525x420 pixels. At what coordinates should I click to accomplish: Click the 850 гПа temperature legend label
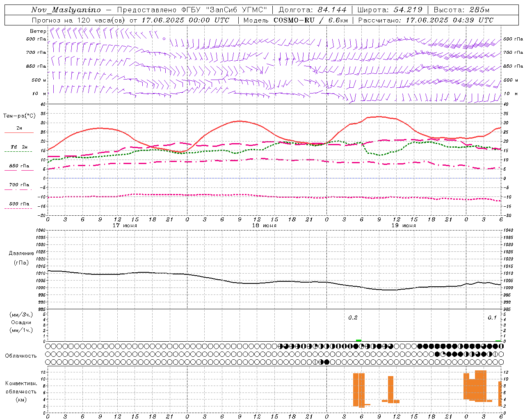tap(19, 166)
